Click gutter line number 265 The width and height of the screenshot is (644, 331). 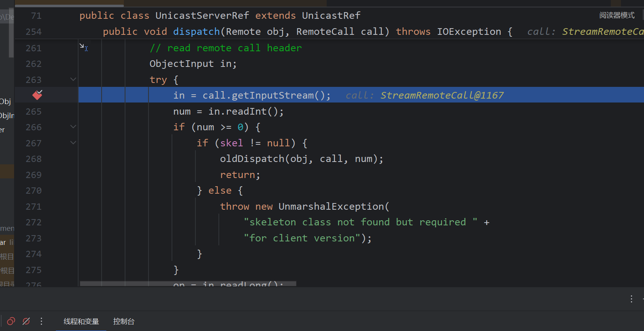(x=34, y=112)
